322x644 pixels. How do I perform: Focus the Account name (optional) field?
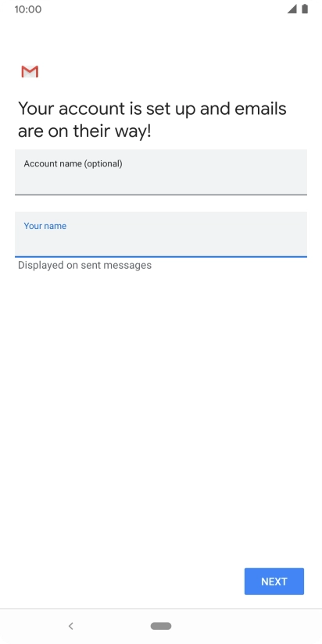point(161,172)
